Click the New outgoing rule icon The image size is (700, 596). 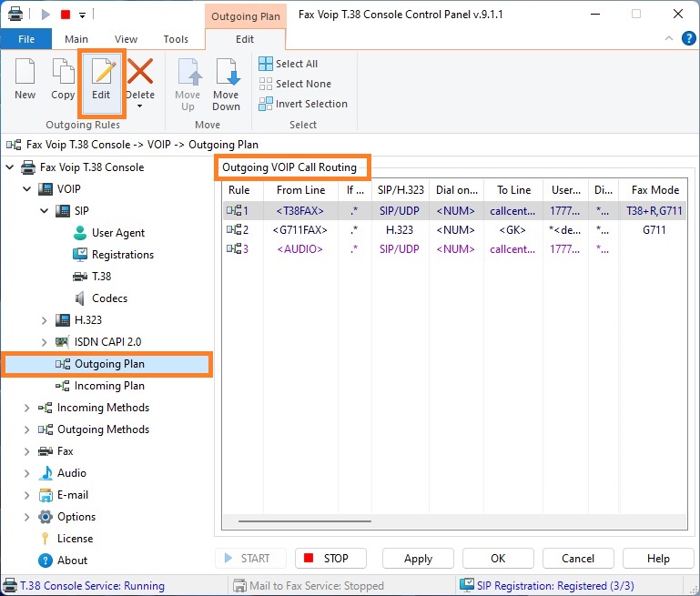tap(25, 71)
